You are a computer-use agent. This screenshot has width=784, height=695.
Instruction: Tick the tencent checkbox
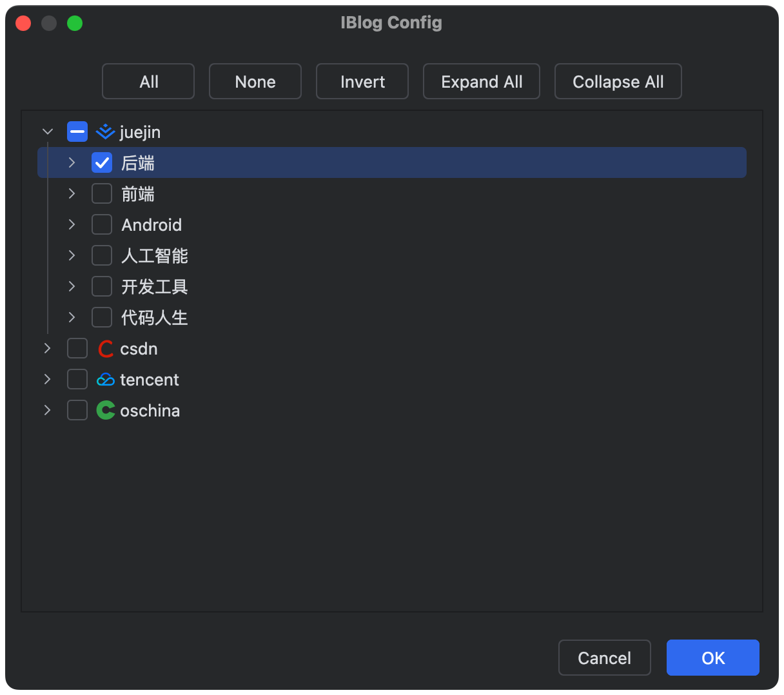tap(77, 380)
